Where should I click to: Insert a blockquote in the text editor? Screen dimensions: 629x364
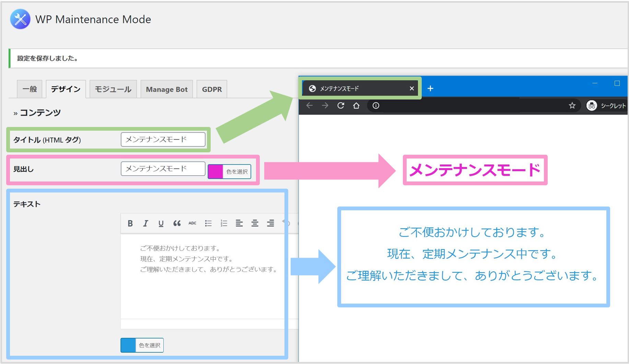(177, 223)
